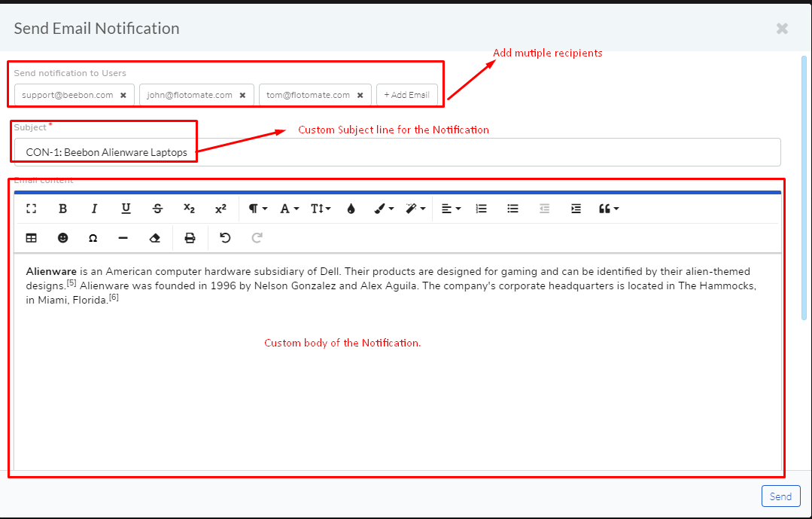Image resolution: width=812 pixels, height=519 pixels.
Task: Apply superscript formatting
Action: click(x=220, y=209)
